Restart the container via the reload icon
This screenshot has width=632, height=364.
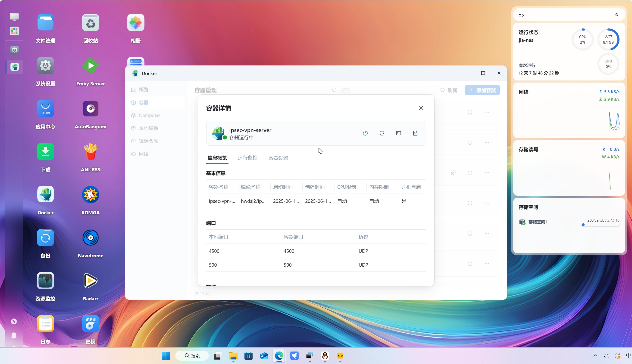pyautogui.click(x=382, y=133)
